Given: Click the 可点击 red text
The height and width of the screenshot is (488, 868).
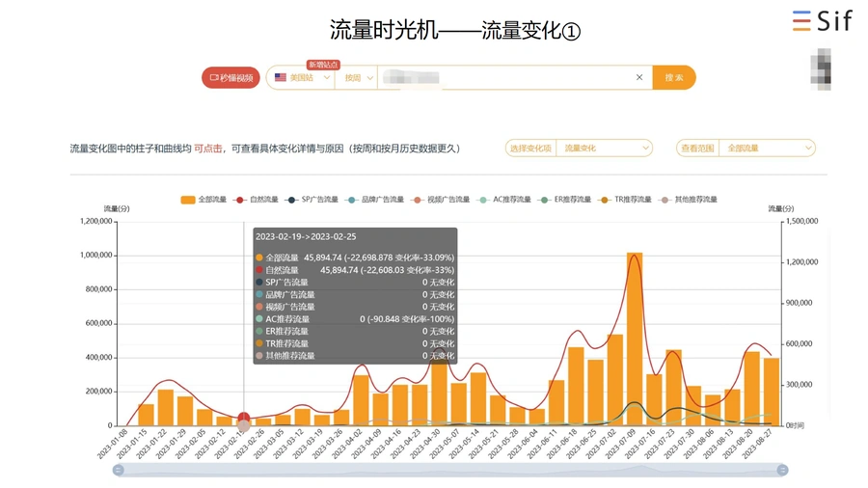Looking at the screenshot, I should click(x=207, y=149).
